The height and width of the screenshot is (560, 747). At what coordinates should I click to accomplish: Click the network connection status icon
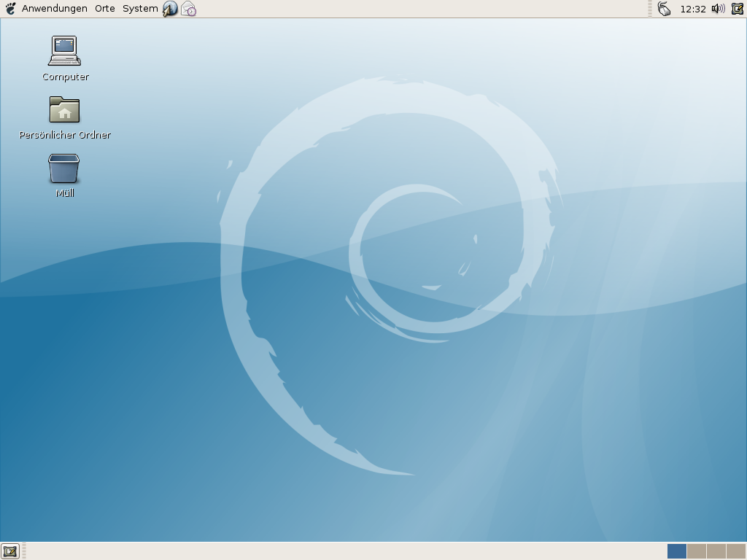coord(664,9)
